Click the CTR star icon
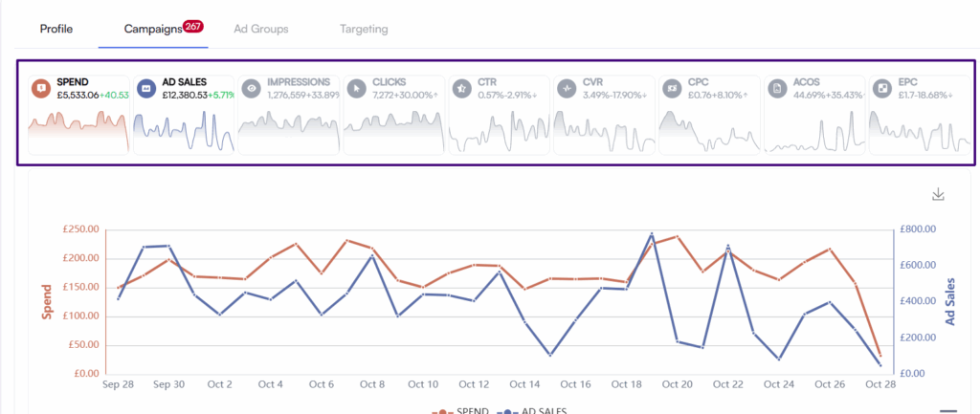The height and width of the screenshot is (414, 980). (x=462, y=88)
